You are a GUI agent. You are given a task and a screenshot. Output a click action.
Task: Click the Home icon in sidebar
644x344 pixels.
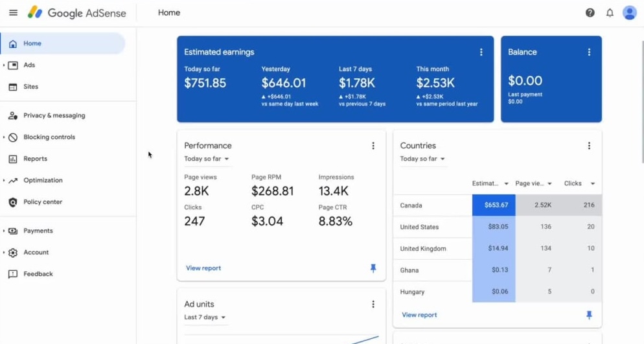coord(13,43)
